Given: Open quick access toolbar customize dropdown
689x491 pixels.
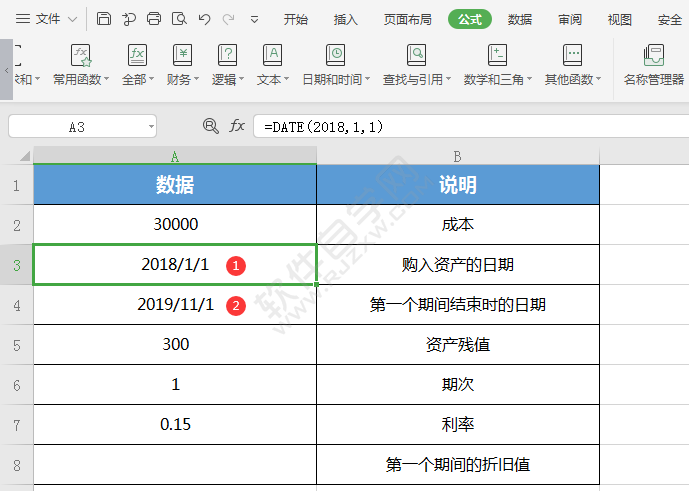Looking at the screenshot, I should click(x=254, y=19).
